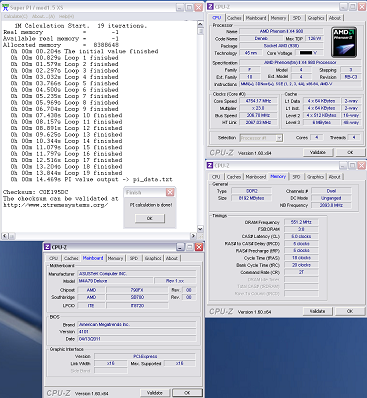Select Caches tab in Mainboard CPU-Z window
The image size is (367, 398).
point(71,258)
